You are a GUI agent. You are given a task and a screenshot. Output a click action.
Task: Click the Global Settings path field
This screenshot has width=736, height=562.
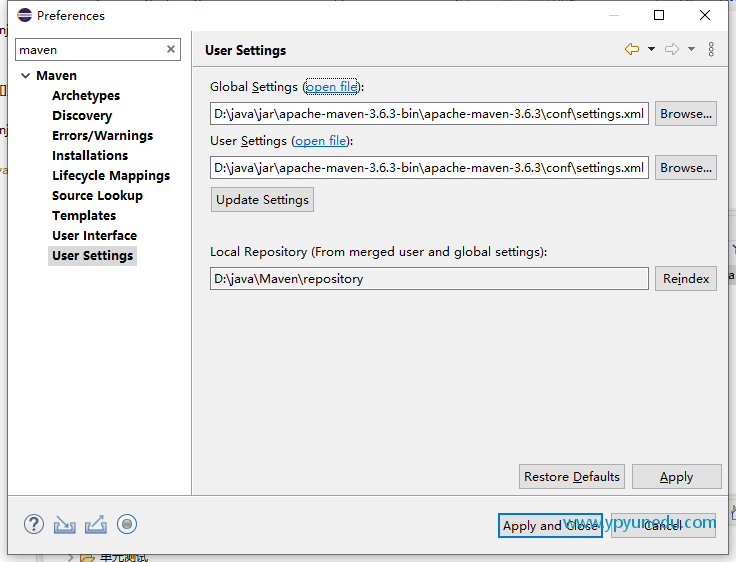pos(429,114)
